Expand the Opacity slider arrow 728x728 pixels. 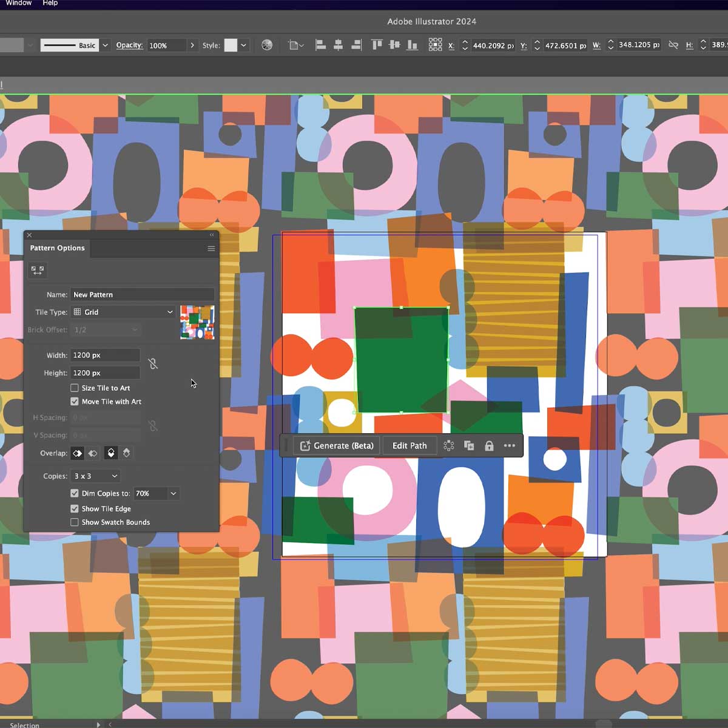[x=192, y=45]
